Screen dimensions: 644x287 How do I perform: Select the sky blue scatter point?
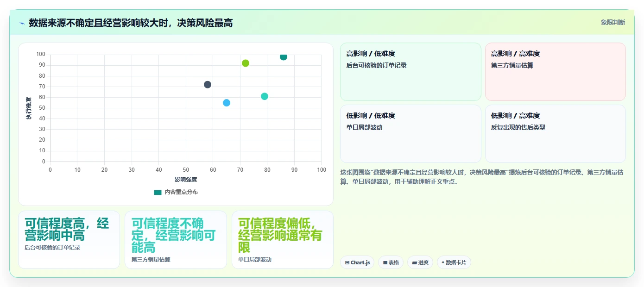227,103
